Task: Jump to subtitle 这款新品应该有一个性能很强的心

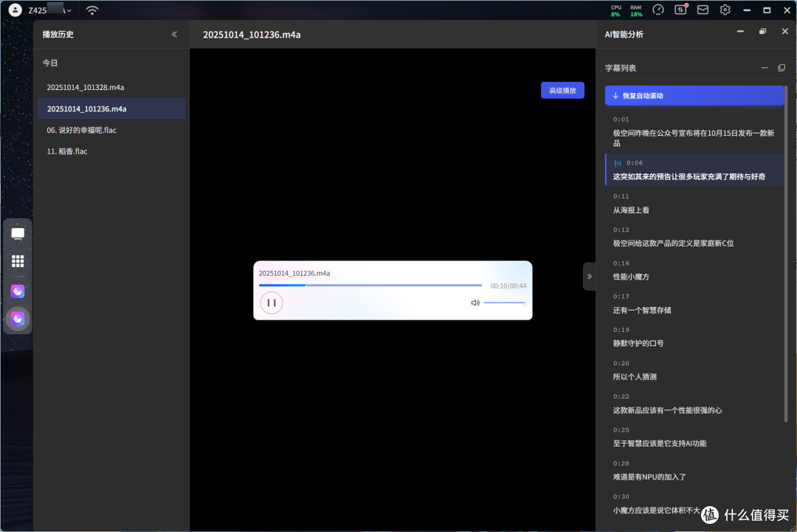Action: coord(694,404)
